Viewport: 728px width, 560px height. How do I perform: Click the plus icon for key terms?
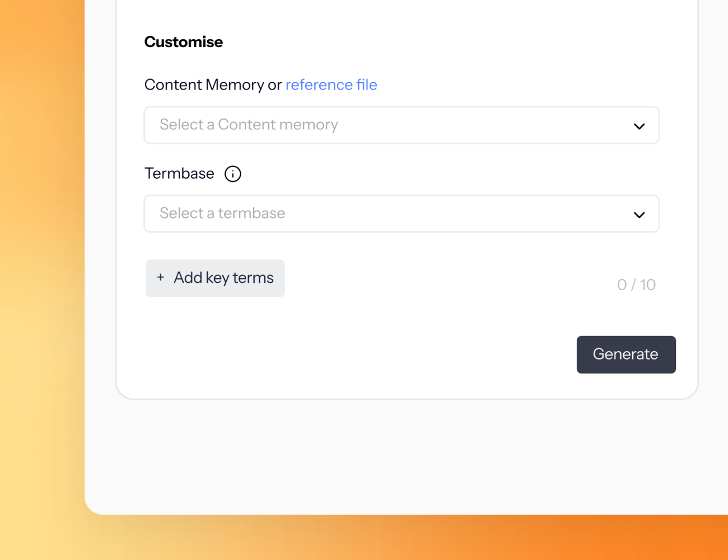161,277
